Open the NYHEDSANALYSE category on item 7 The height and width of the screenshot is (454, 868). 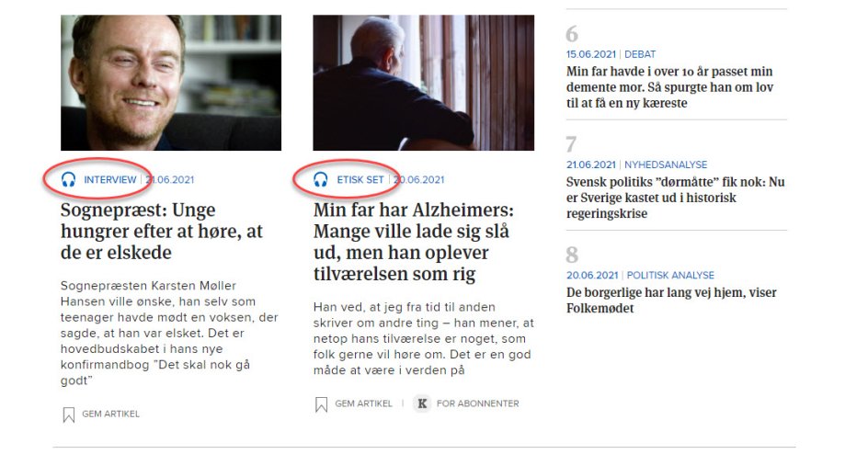[666, 165]
